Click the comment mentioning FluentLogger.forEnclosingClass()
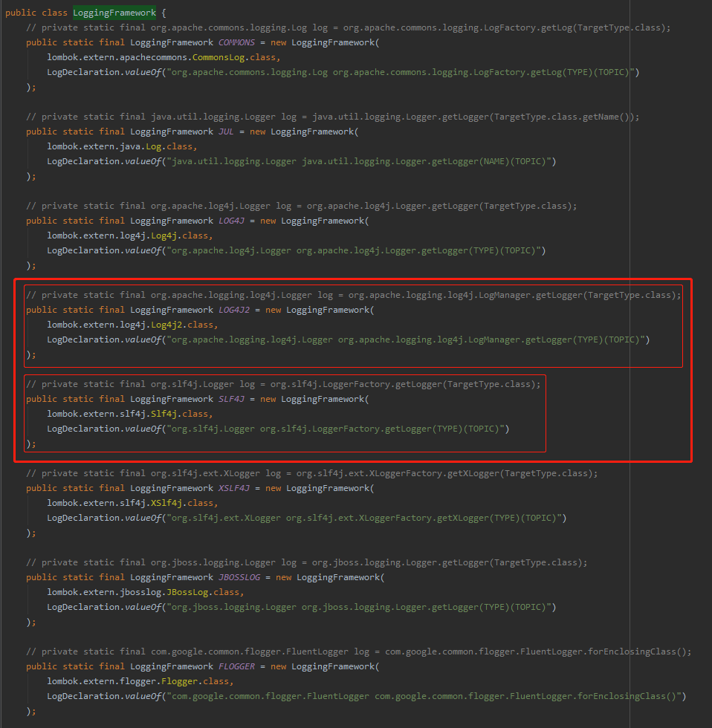Image resolution: width=712 pixels, height=728 pixels. click(358, 651)
